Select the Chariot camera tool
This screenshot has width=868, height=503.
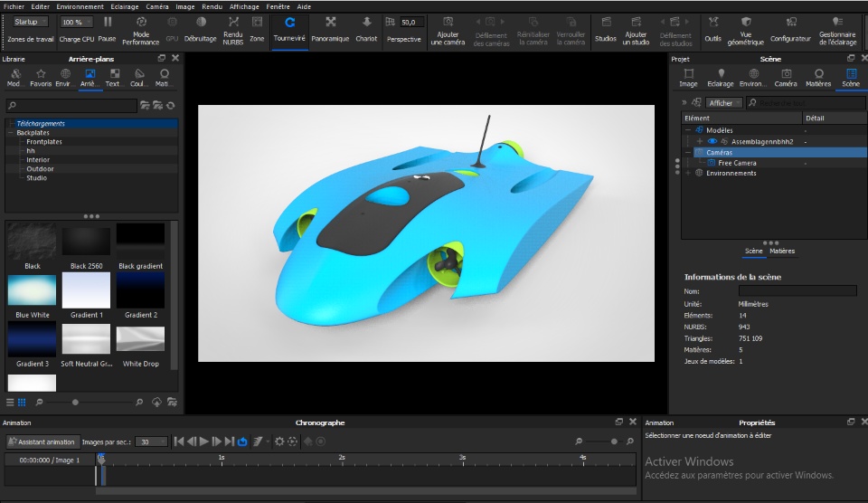[x=366, y=29]
